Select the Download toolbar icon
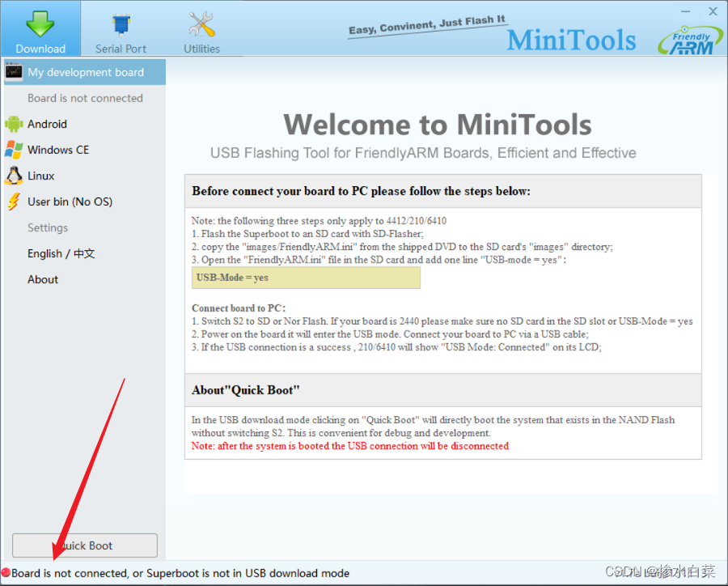 click(x=40, y=28)
